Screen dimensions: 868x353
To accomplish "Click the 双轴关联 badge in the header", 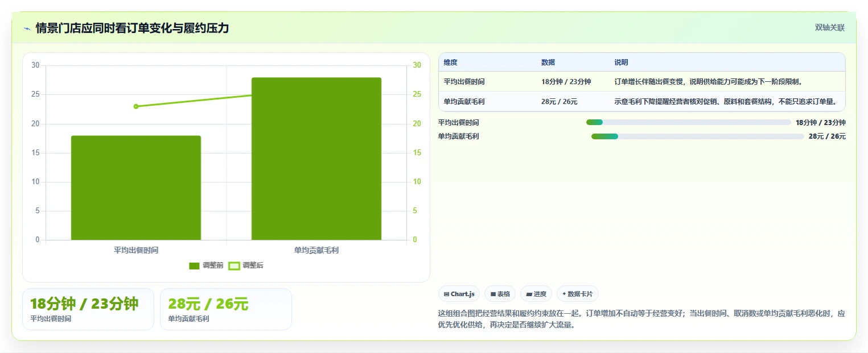I will pos(830,27).
